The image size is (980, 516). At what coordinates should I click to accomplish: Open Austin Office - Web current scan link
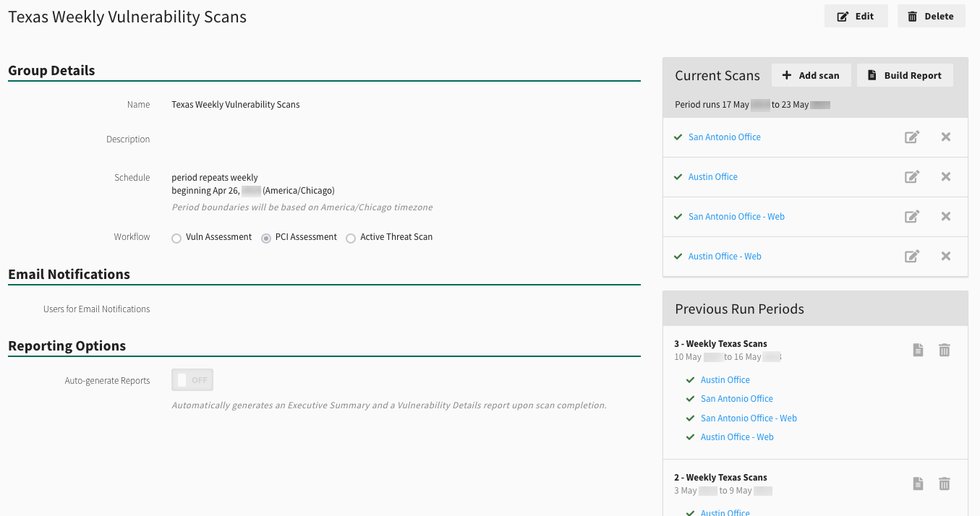pos(724,257)
